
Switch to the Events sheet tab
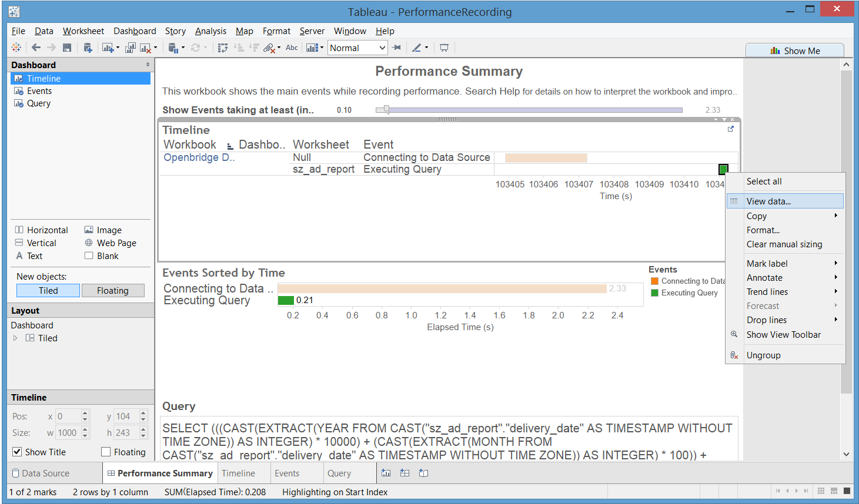tap(296, 473)
